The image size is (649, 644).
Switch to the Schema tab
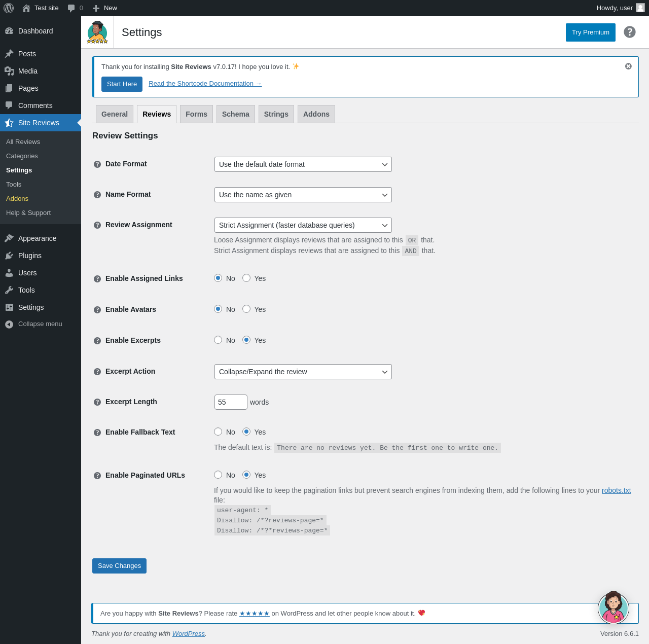[x=236, y=114]
